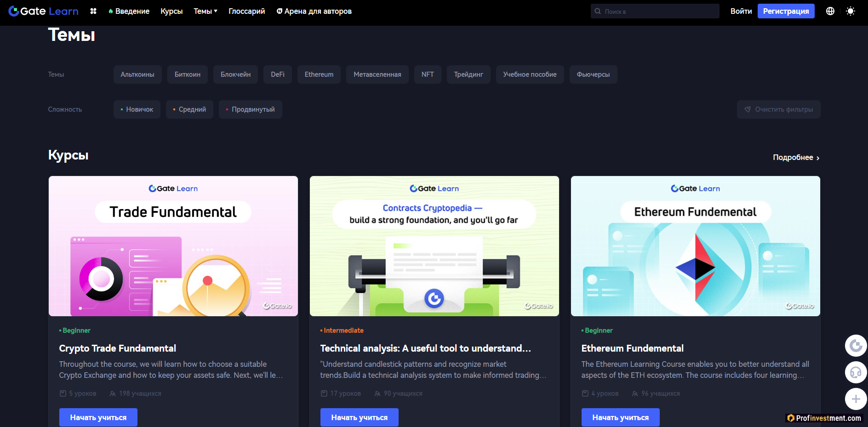Viewport: 868px width, 427px height.
Task: Go to Курсы in navigation
Action: 171,11
